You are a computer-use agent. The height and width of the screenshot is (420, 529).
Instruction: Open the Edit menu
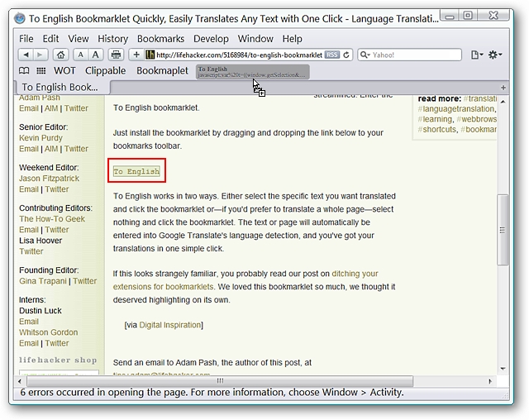tap(50, 39)
